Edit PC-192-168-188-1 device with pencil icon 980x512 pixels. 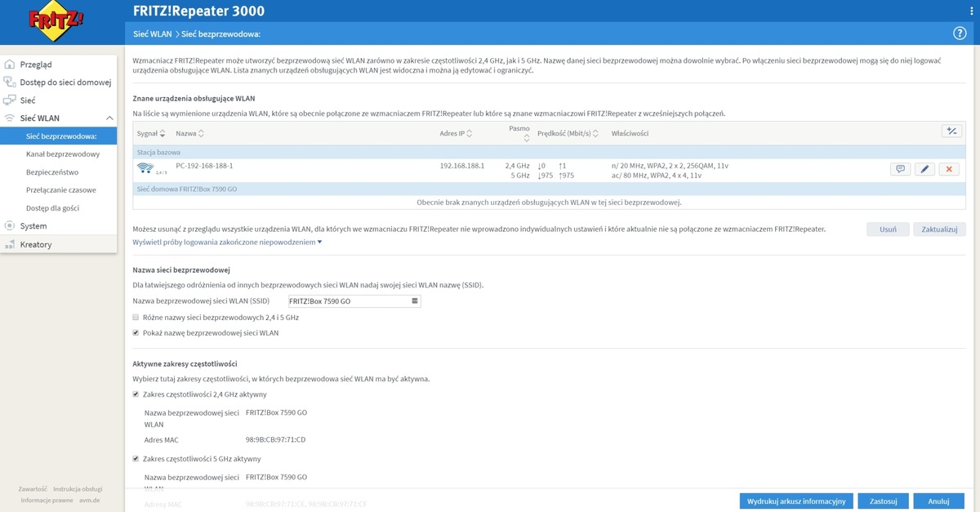[924, 169]
